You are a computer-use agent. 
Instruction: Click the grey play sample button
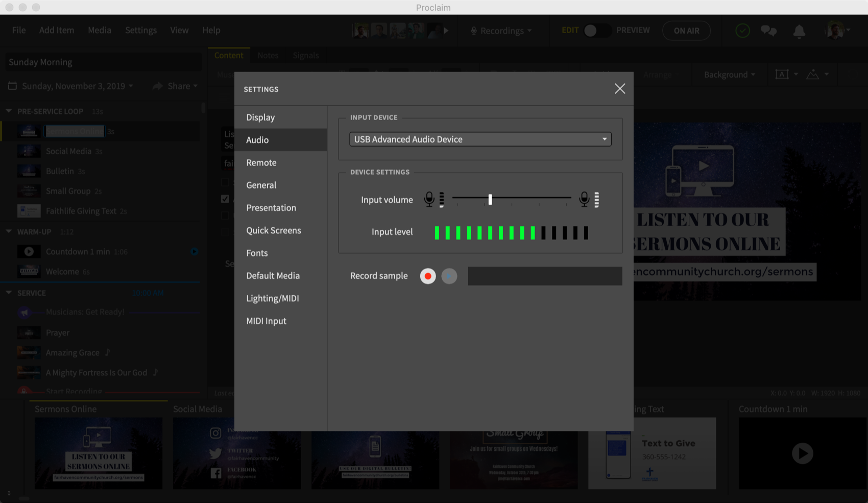449,276
